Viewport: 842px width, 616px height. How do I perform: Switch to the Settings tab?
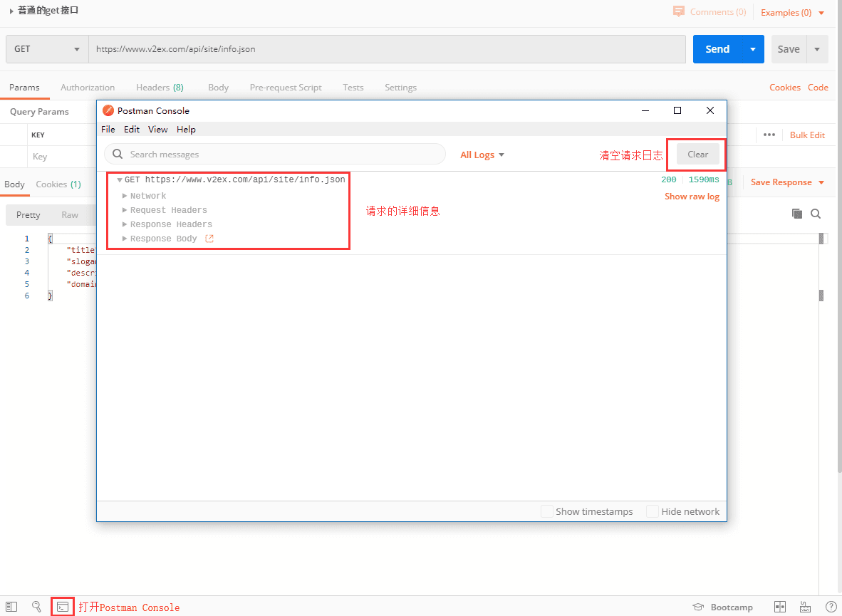(x=400, y=87)
